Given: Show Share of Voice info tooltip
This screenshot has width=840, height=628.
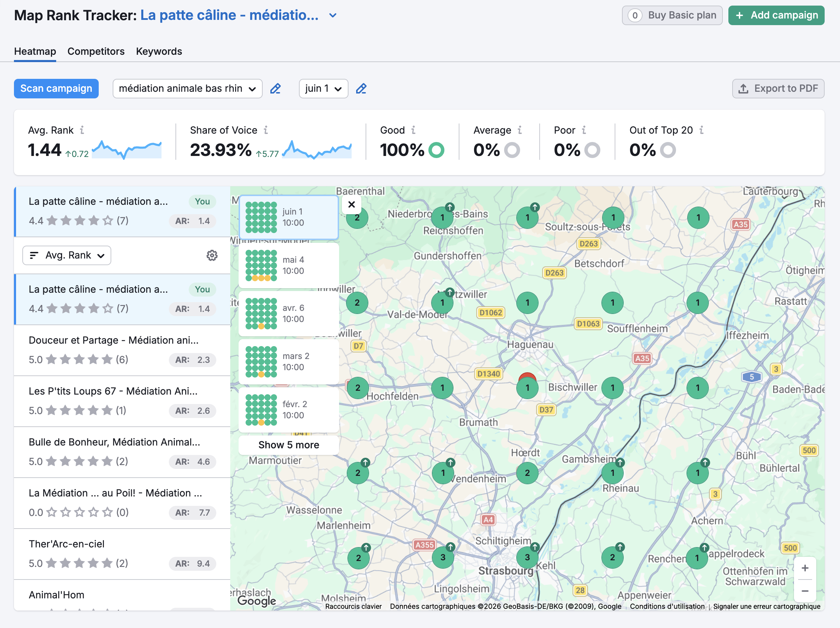Looking at the screenshot, I should (x=266, y=130).
